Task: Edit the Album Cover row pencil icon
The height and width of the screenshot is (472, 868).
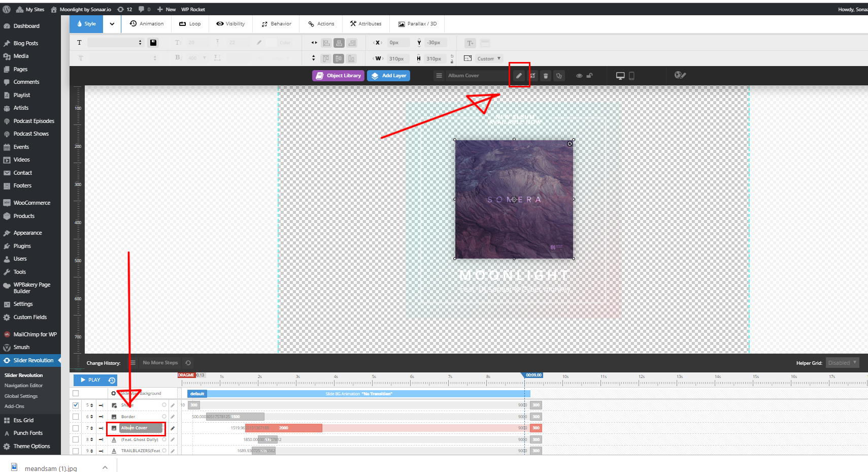Action: coord(173,428)
